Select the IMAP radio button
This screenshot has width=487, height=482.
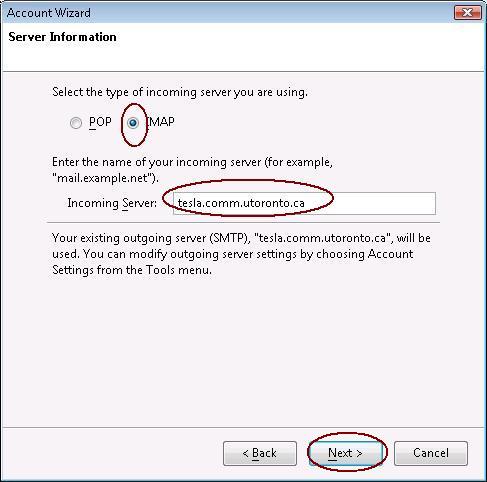[x=133, y=123]
